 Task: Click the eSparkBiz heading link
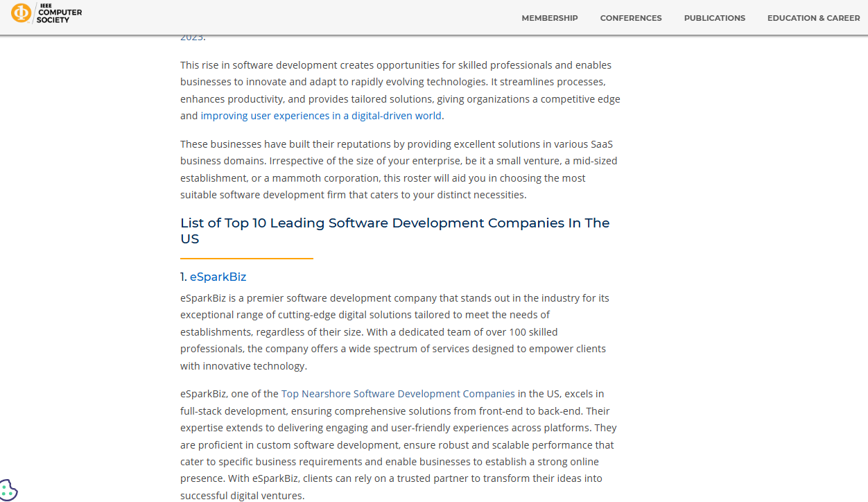point(218,277)
